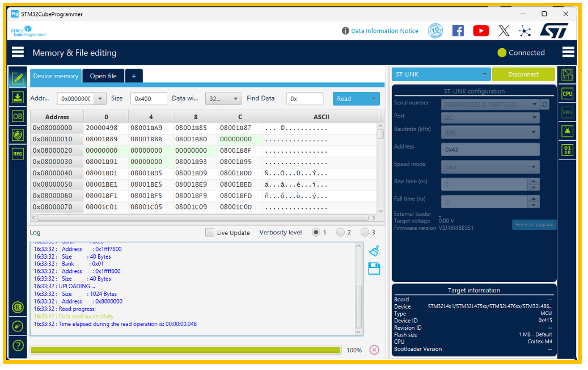Open External Loaders (EL) icon
The height and width of the screenshot is (370, 588).
point(18,308)
